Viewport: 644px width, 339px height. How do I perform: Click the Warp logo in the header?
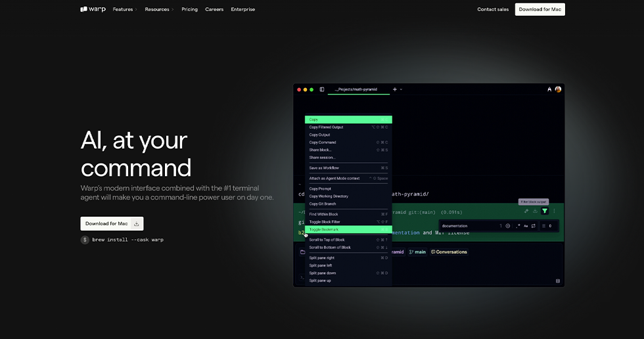pos(93,9)
